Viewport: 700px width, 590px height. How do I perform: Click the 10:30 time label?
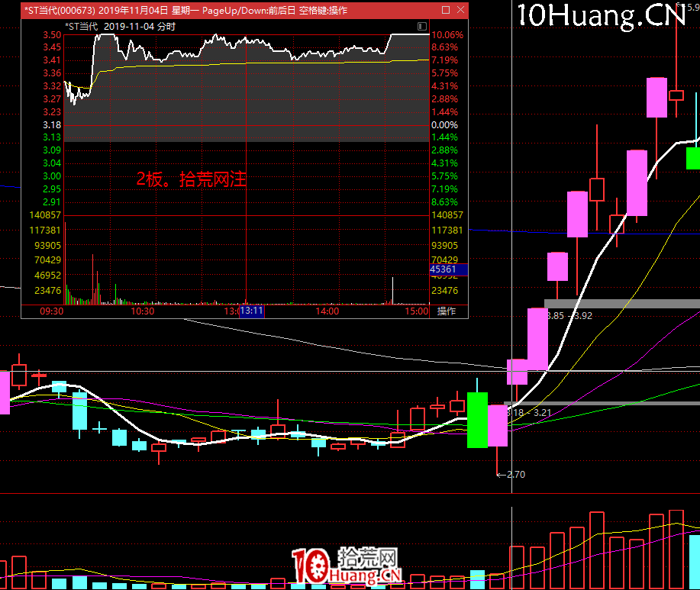143,311
